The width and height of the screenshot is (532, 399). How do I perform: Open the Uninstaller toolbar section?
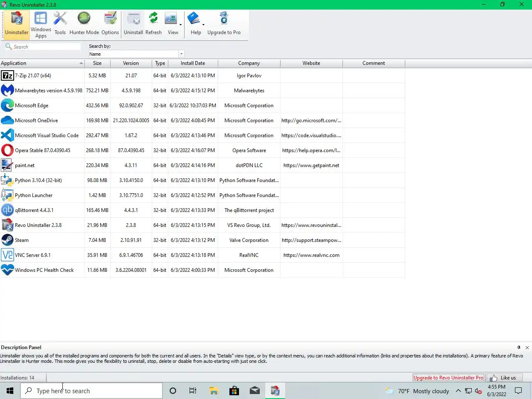[x=17, y=25]
